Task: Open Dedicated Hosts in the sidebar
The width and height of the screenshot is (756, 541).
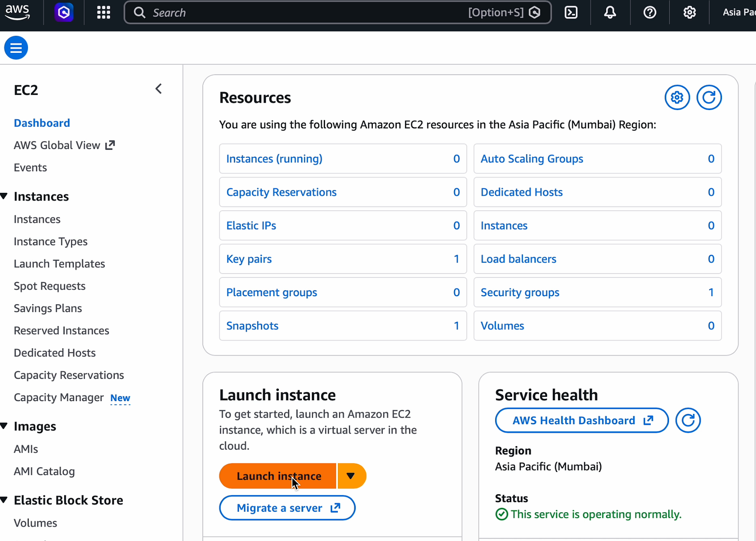Action: click(x=54, y=352)
